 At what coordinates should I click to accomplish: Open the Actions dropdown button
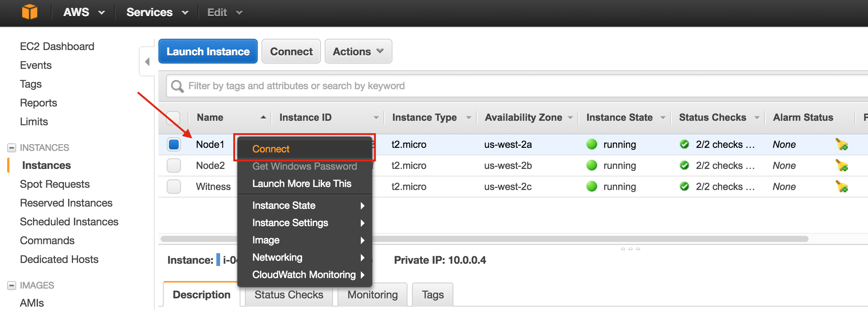[x=358, y=52]
